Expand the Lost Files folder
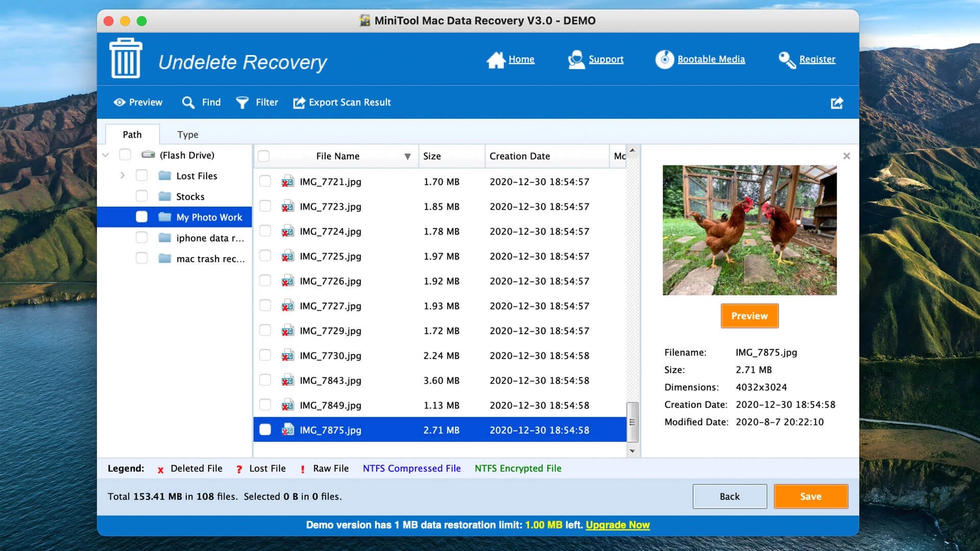This screenshot has height=551, width=980. [x=122, y=176]
